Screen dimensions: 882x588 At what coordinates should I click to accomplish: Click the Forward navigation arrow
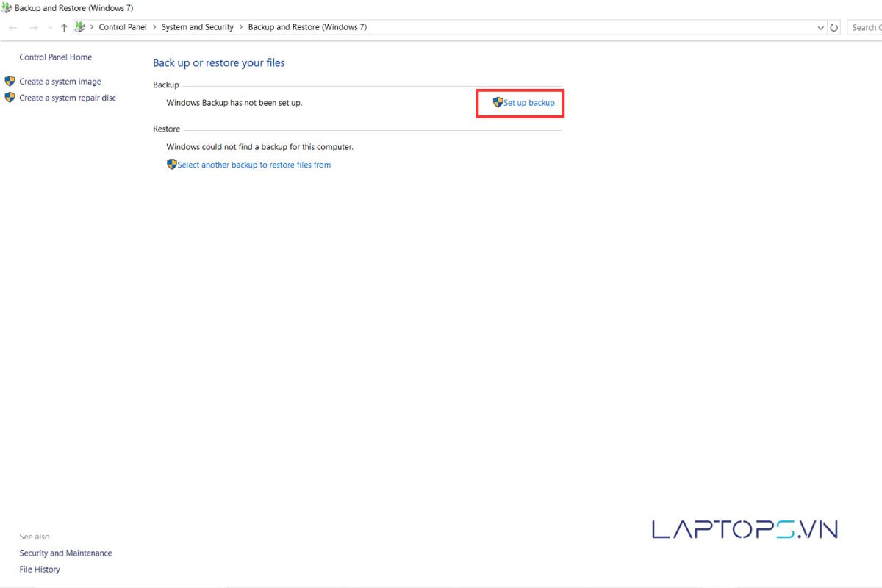[33, 27]
